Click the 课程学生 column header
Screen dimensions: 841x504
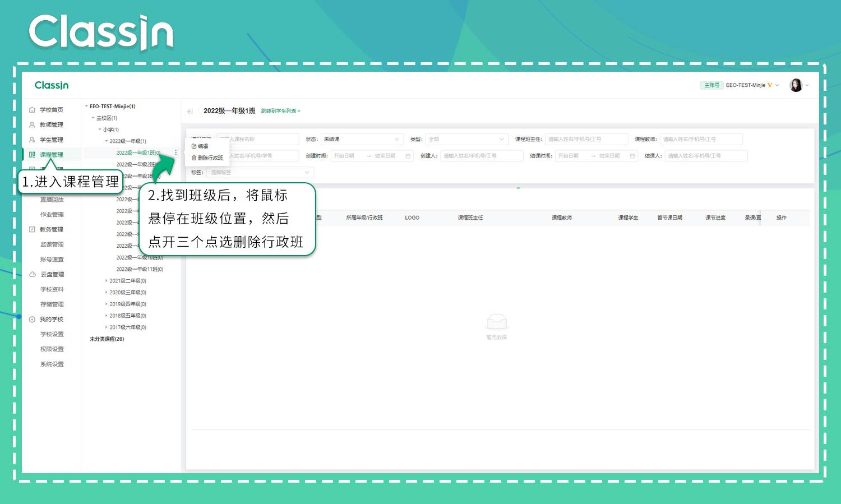(x=628, y=218)
